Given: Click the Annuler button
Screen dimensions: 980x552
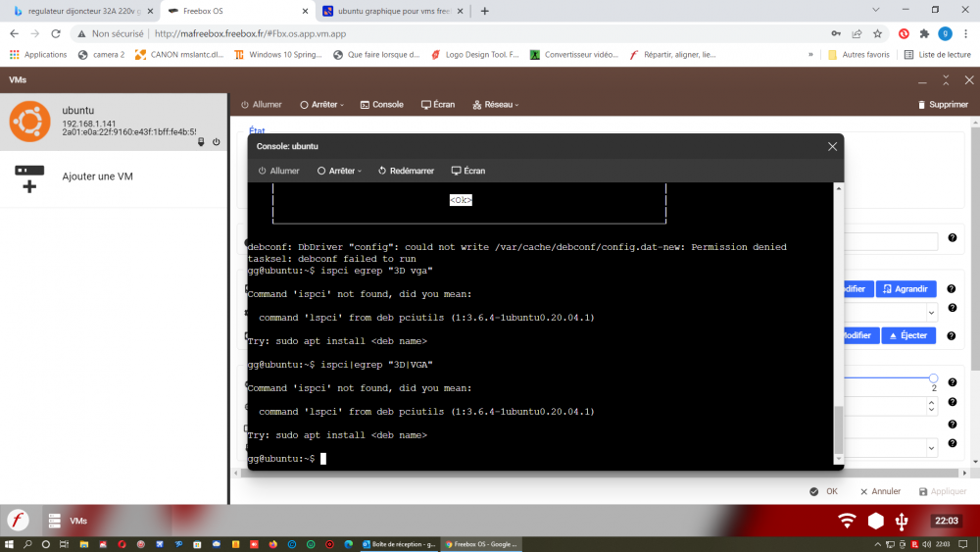Looking at the screenshot, I should coord(880,491).
